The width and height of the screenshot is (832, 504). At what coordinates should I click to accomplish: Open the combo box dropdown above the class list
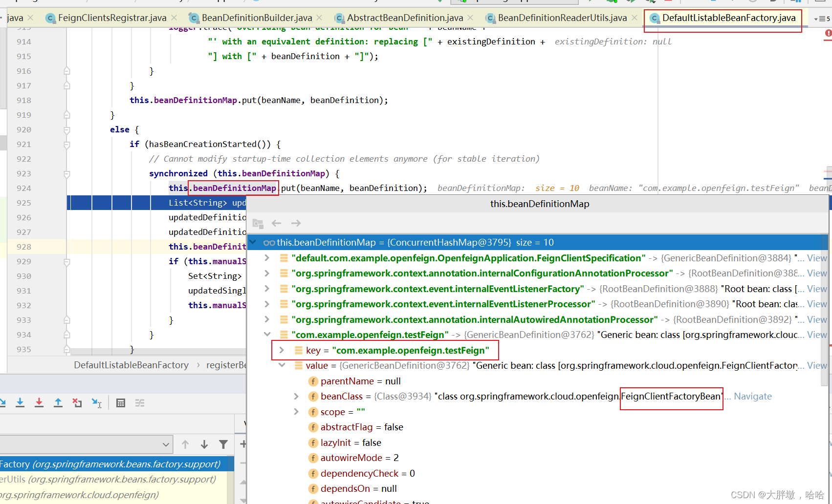(166, 444)
